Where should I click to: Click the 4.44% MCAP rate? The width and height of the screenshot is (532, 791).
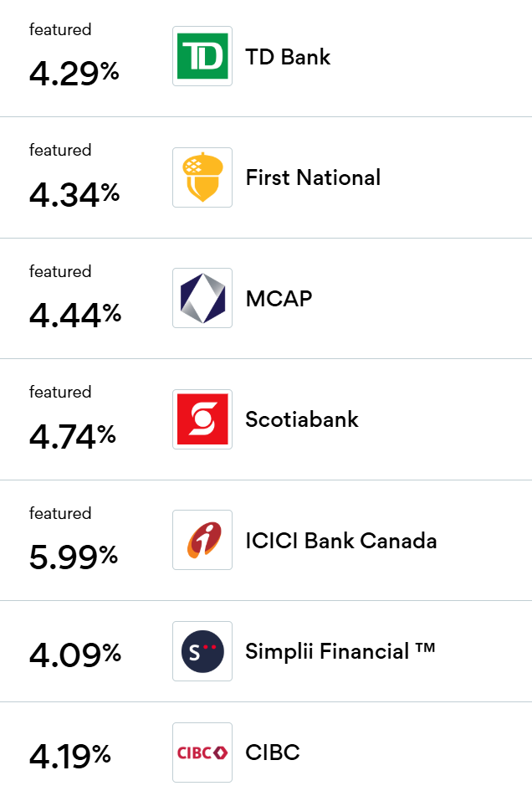click(x=74, y=316)
